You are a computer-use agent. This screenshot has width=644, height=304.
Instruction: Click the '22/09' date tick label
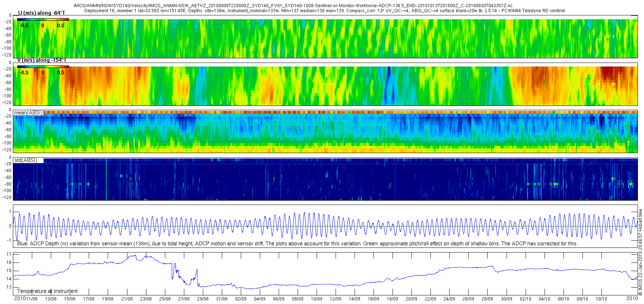point(430,299)
